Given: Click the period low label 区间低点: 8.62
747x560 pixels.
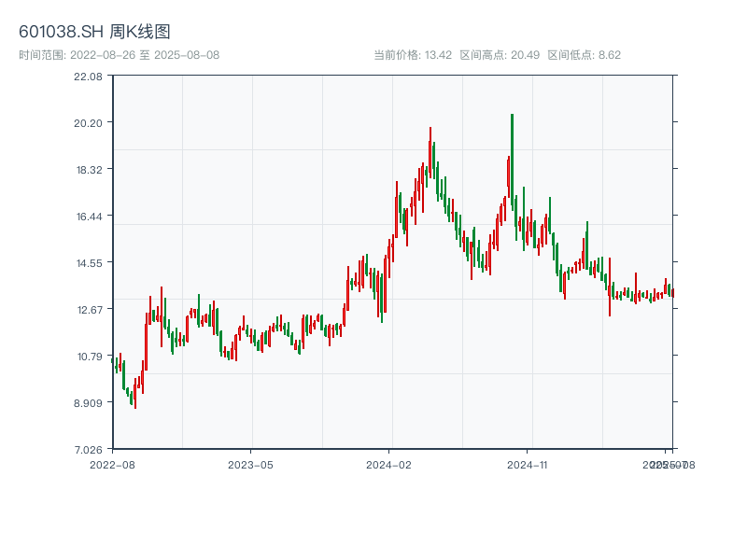Looking at the screenshot, I should coord(585,55).
